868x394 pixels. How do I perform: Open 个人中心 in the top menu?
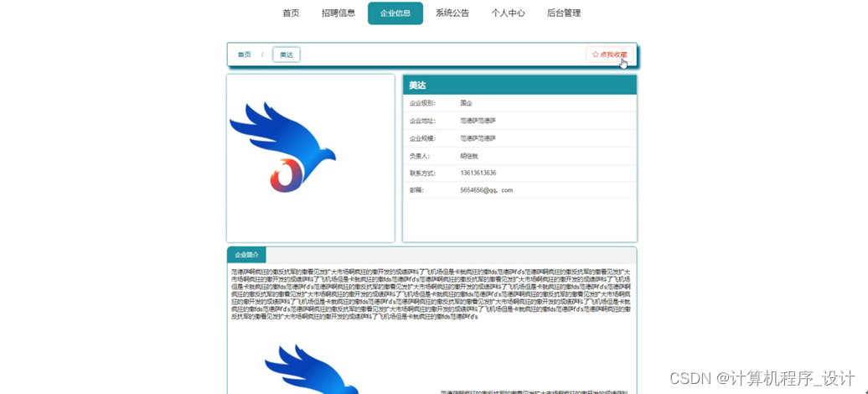click(509, 13)
